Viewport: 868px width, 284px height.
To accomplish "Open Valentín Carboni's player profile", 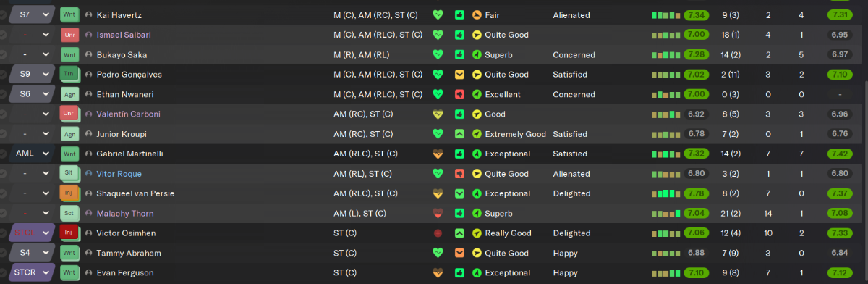I will point(128,114).
